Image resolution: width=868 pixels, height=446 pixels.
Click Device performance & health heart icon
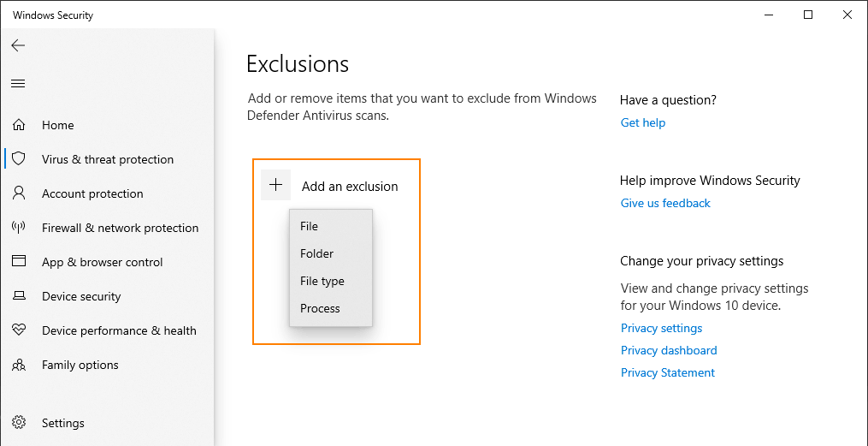click(x=19, y=330)
